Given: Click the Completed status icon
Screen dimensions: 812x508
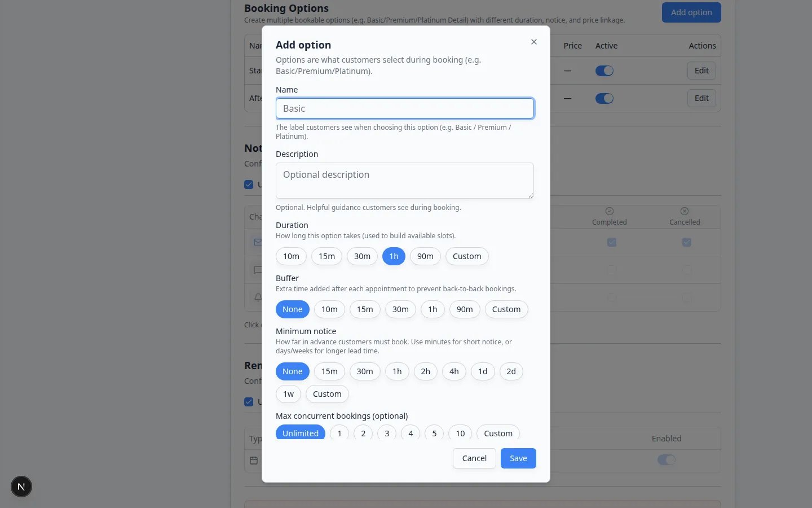Looking at the screenshot, I should 610,211.
